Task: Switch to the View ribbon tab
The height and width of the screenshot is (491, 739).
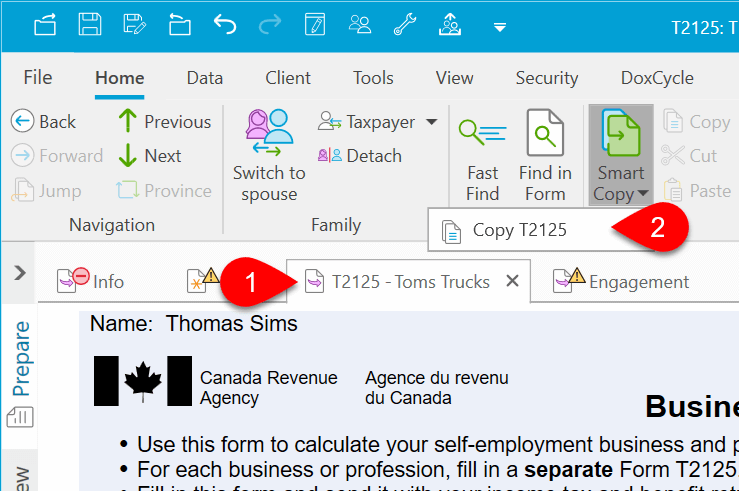Action: (454, 78)
